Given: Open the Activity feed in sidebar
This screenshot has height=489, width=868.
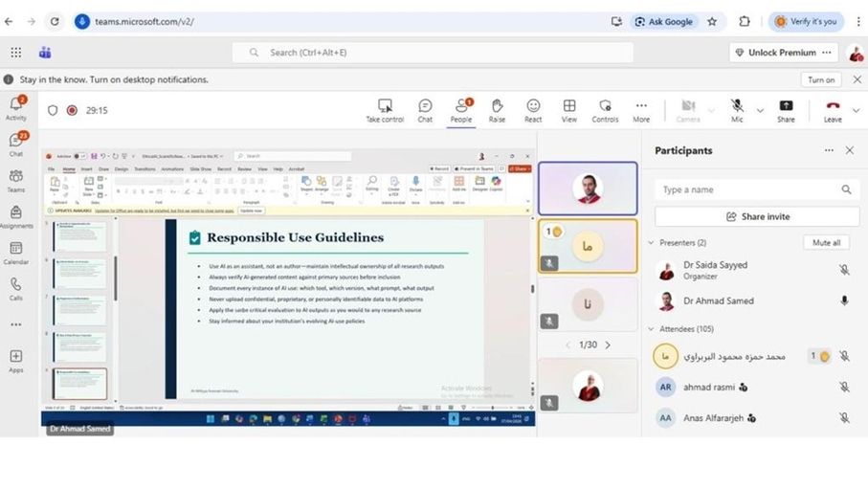Looking at the screenshot, I should pos(16,108).
